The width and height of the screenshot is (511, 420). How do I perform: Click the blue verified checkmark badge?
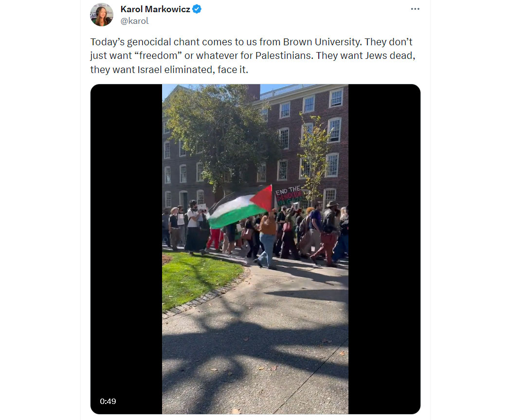[x=197, y=9]
